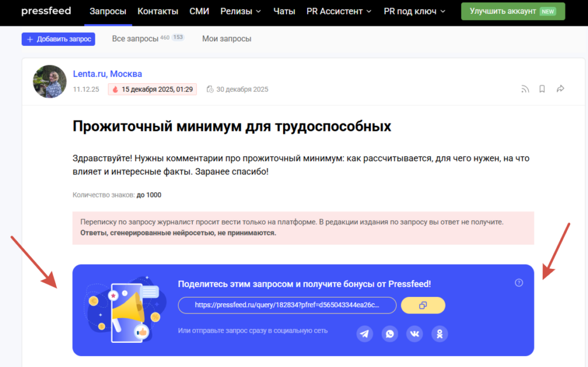Click the deadline badge 15 декабря 2025, 01:29
The height and width of the screenshot is (367, 588).
coord(152,90)
